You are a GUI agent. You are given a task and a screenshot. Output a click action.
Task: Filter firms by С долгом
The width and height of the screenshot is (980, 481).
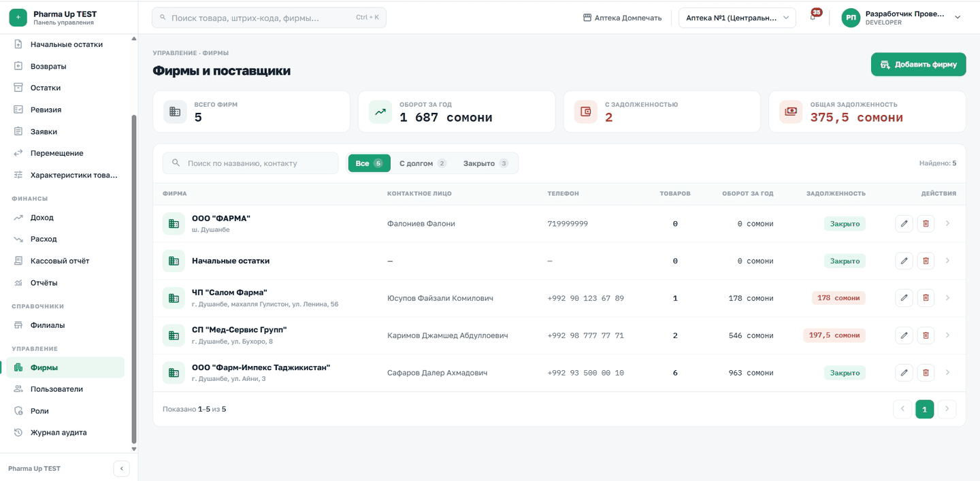423,163
